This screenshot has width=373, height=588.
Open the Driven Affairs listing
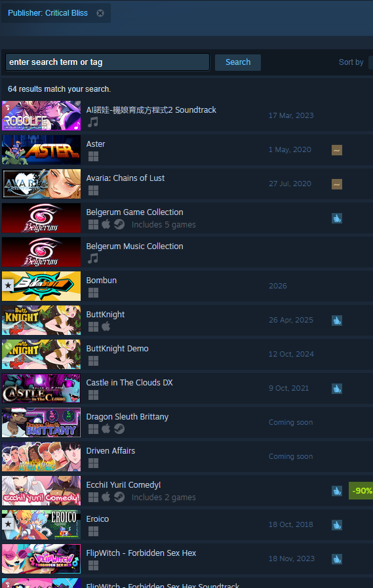pos(187,457)
